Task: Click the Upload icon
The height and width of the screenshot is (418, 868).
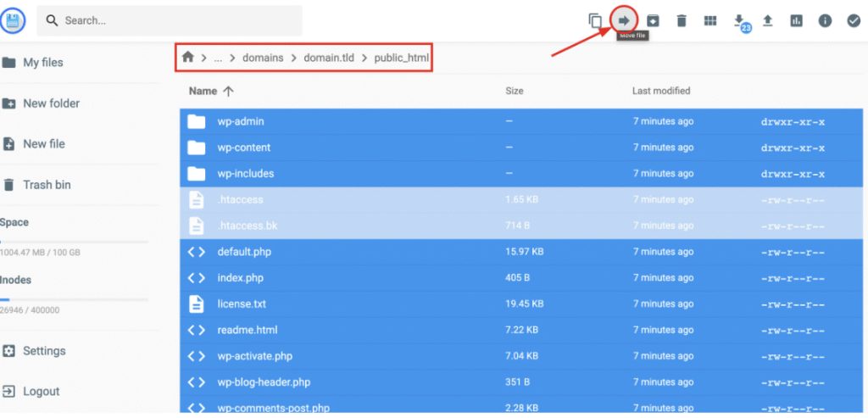Action: pyautogui.click(x=768, y=20)
